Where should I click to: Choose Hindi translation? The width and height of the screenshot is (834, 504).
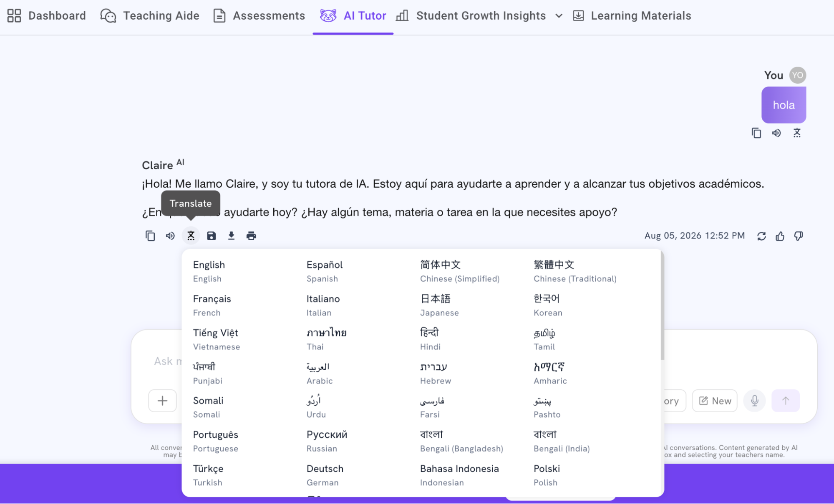pyautogui.click(x=430, y=339)
